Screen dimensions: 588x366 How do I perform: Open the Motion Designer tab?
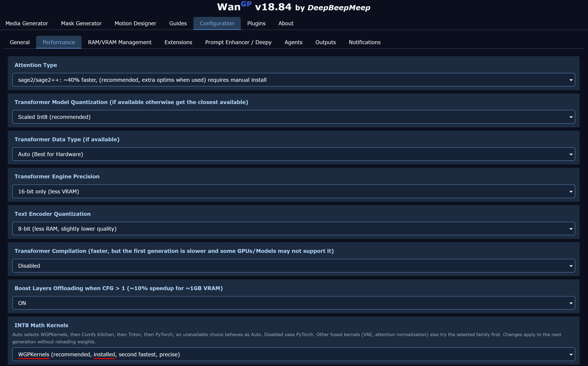135,23
